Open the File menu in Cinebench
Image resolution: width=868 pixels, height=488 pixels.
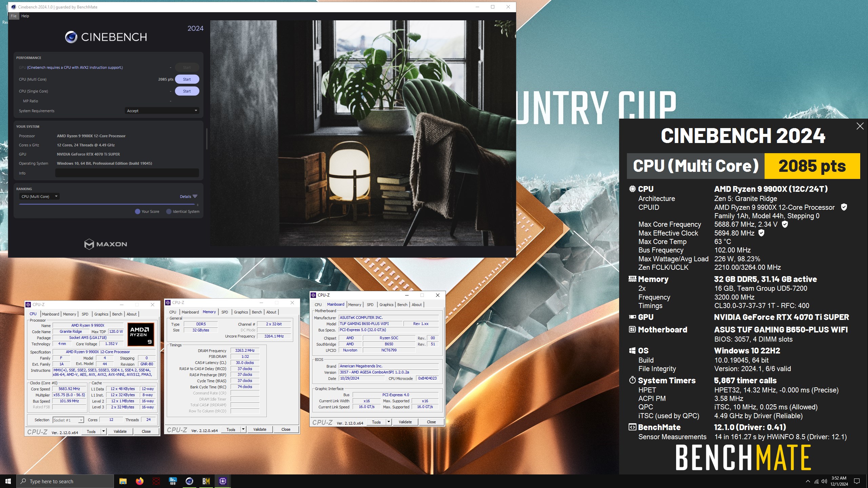[14, 16]
